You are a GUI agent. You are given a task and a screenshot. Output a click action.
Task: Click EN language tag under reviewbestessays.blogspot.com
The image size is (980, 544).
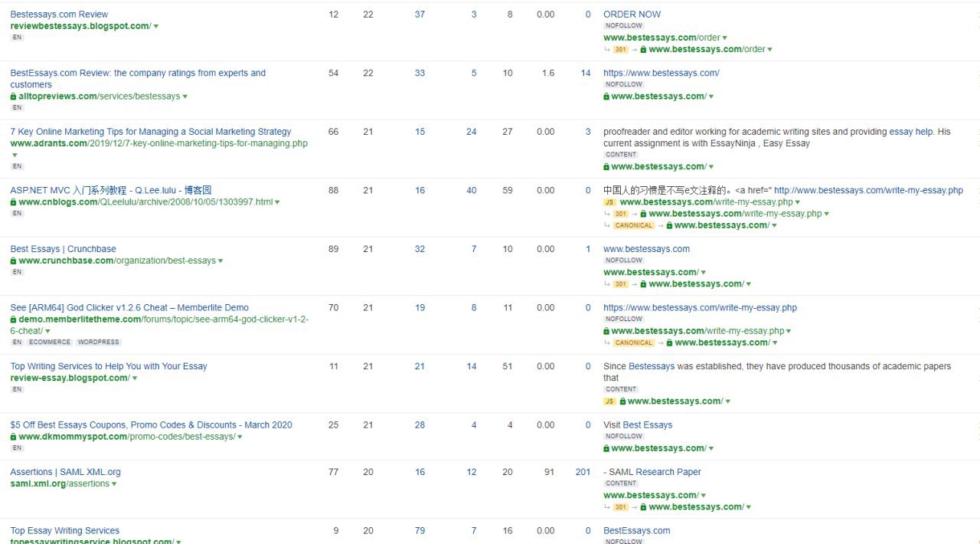click(17, 38)
